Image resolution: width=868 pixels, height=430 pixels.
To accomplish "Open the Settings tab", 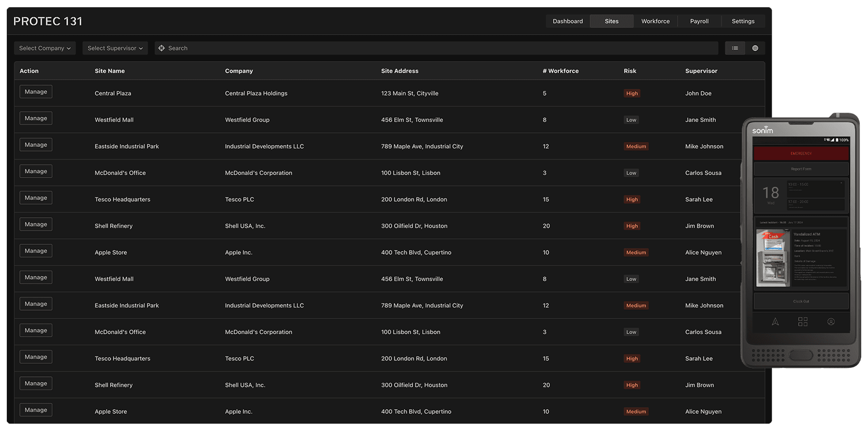I will [x=743, y=21].
